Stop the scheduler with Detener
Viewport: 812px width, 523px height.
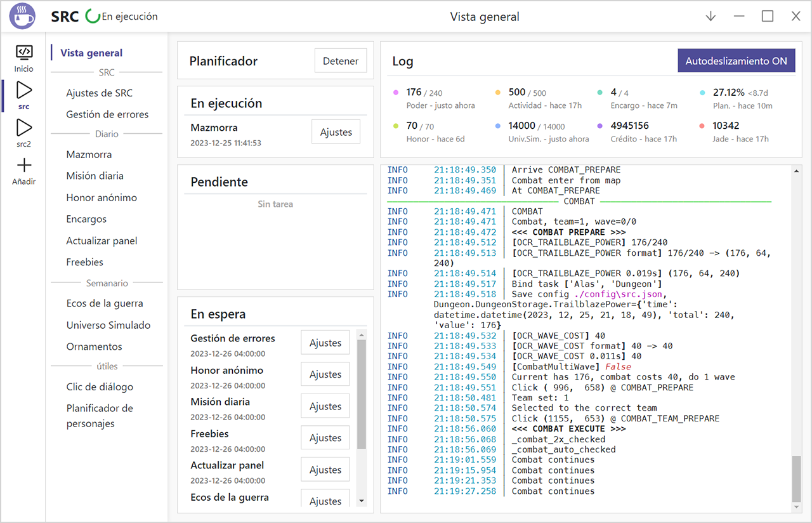click(341, 61)
